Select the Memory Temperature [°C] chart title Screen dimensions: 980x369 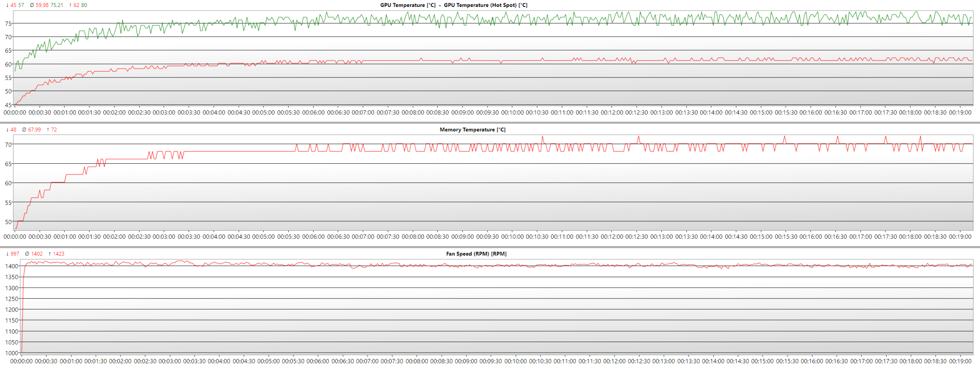coord(472,130)
